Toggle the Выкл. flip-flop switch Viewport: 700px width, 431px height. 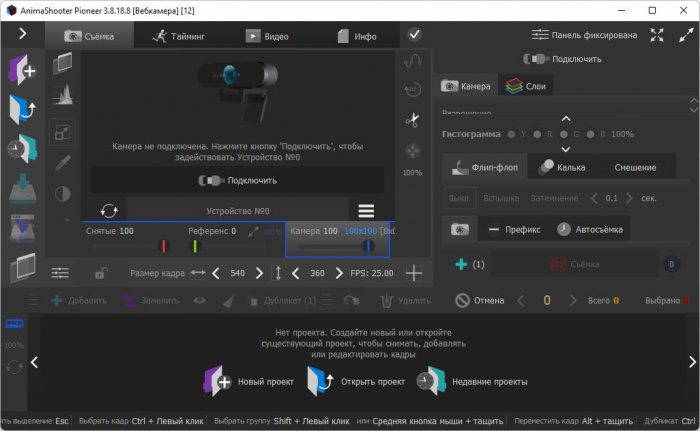pos(460,198)
